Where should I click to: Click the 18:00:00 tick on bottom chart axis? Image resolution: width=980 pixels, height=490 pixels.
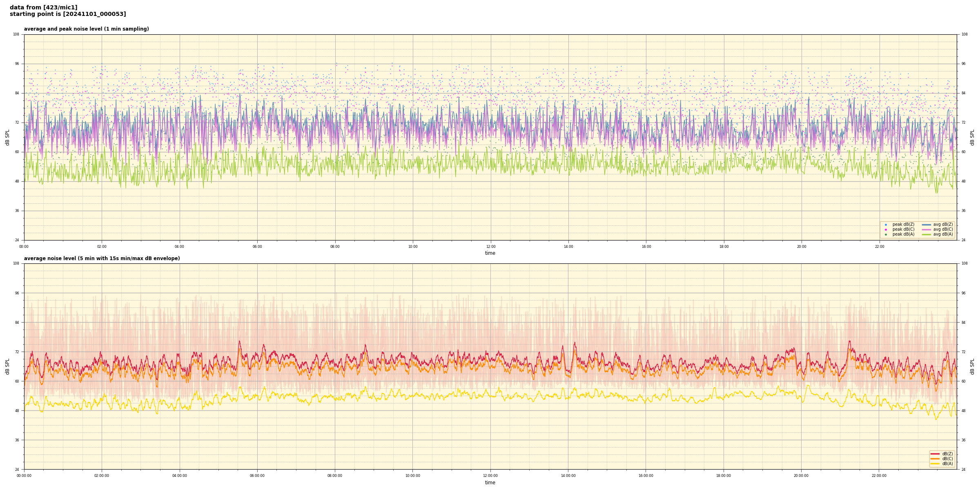tap(724, 476)
